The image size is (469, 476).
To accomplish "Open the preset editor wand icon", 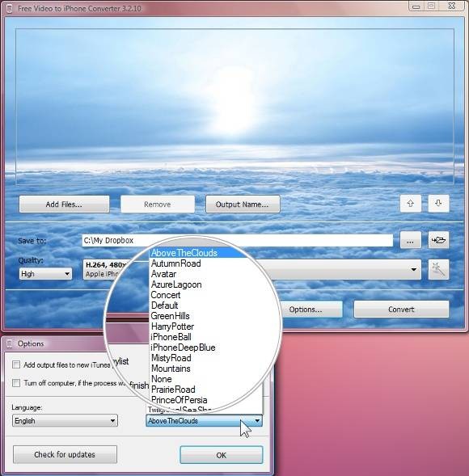I will coord(438,269).
